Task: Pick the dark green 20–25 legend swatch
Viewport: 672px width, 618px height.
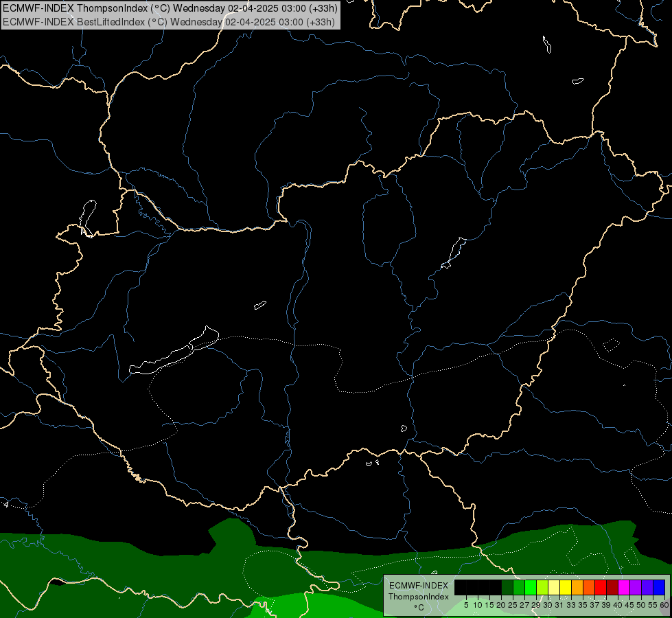Action: 507,588
